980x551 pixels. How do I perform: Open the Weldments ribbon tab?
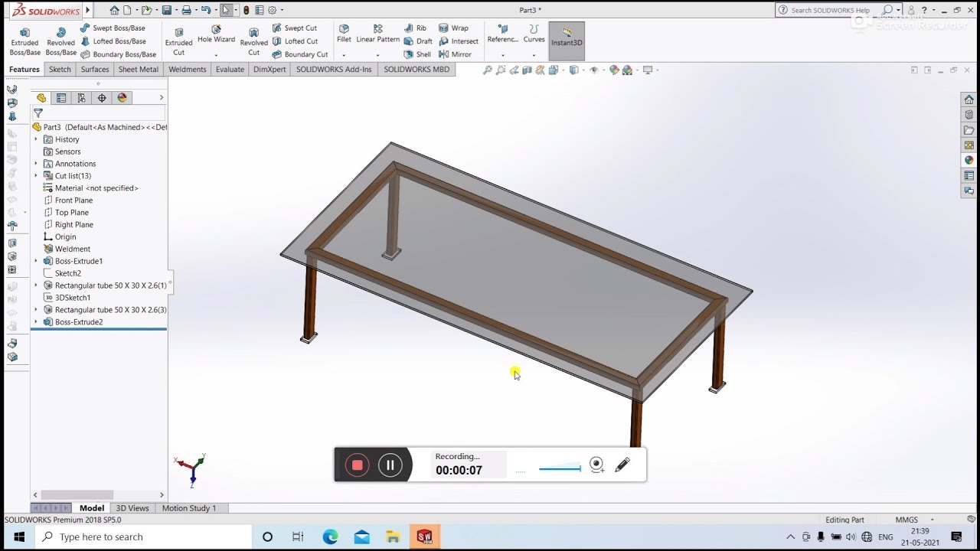[188, 69]
